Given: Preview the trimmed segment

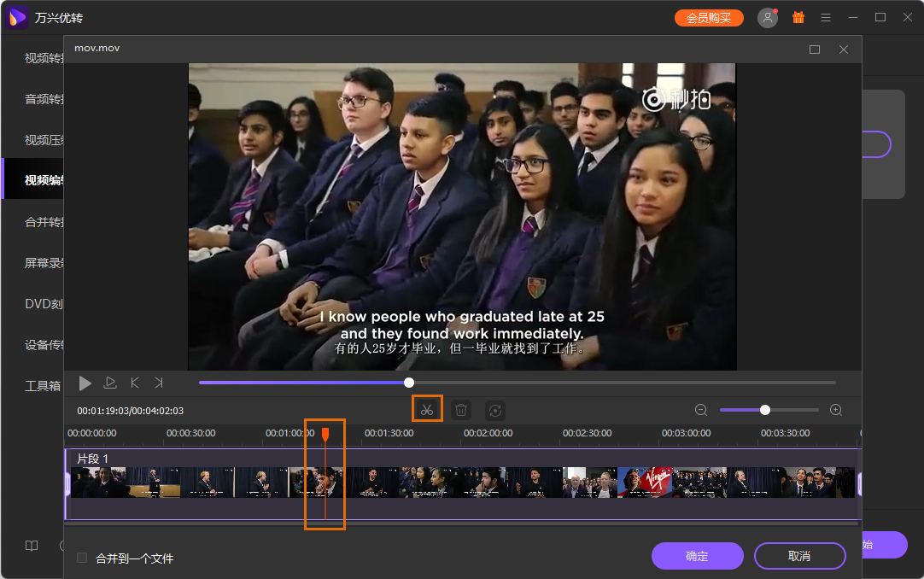Looking at the screenshot, I should coord(109,383).
